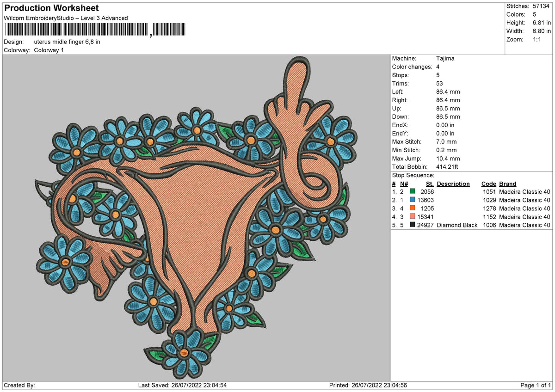The image size is (555, 392).
Task: Click the Diamond Black description text
Action: click(x=457, y=225)
